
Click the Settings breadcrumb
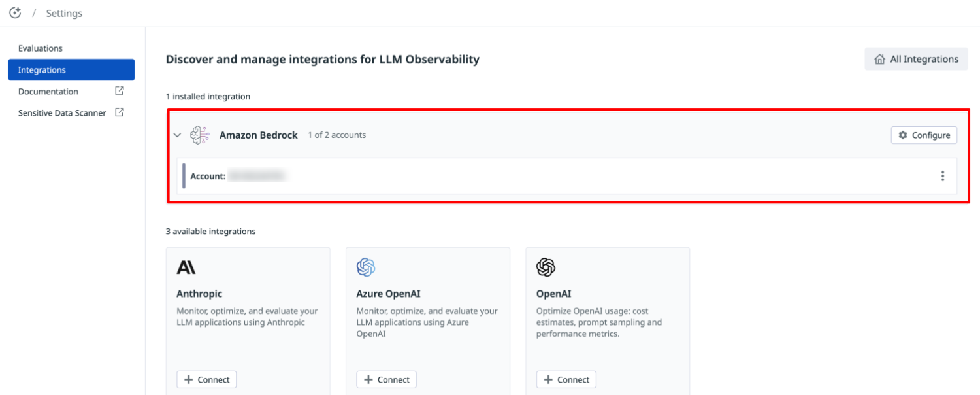point(64,13)
